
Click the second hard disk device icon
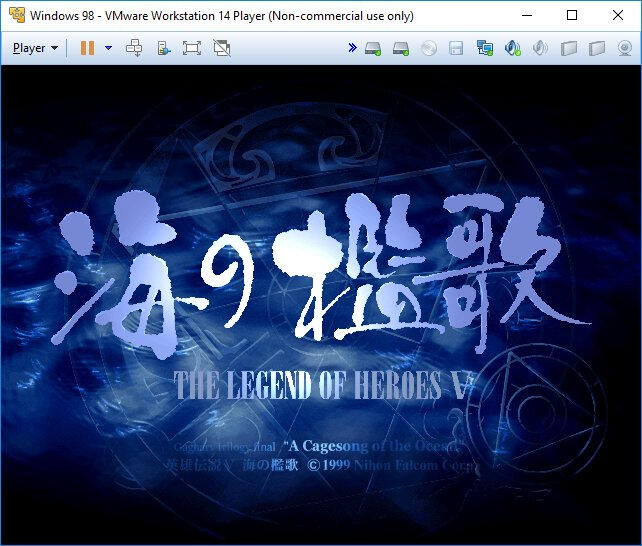(x=401, y=48)
